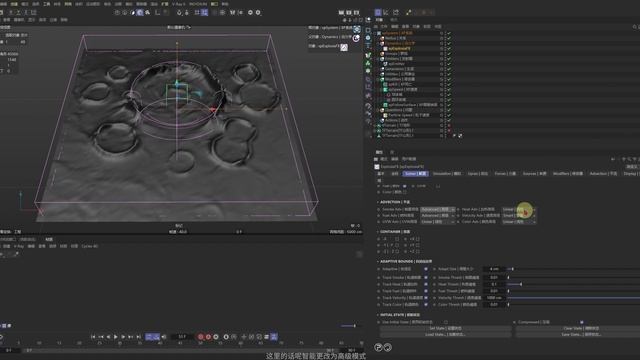Open the UVW Adv advection dropdown
This screenshot has width=640, height=360.
click(438, 222)
